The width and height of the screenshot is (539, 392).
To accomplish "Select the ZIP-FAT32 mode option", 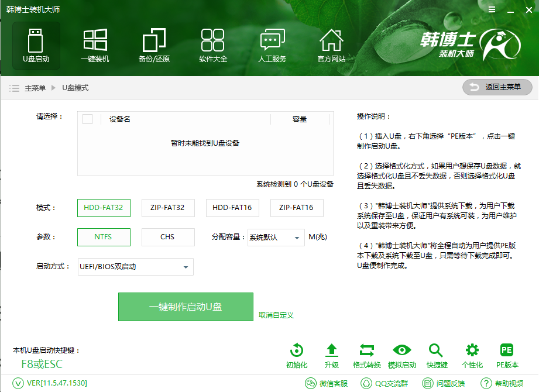I will pos(168,208).
